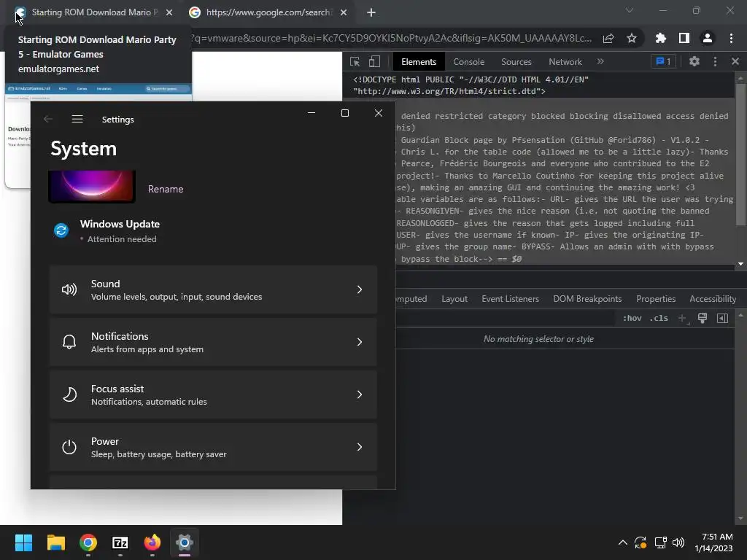The width and height of the screenshot is (747, 560).
Task: Click the Settings gear on the taskbar
Action: coord(185,542)
